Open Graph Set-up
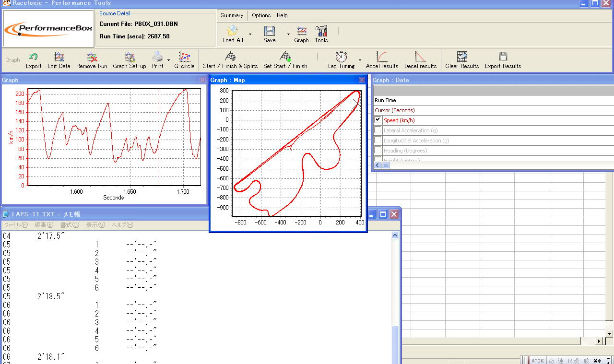Screen dimensions: 614x364 coord(130,58)
